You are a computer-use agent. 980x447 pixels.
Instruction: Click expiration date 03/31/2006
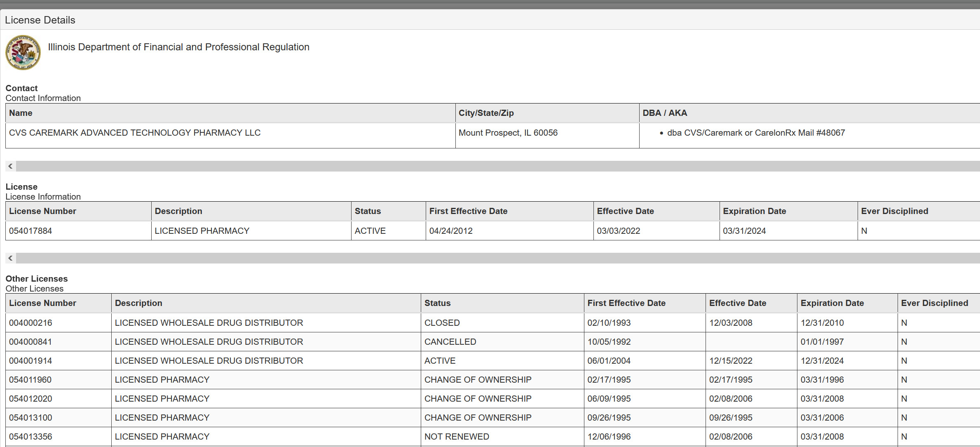pyautogui.click(x=822, y=418)
